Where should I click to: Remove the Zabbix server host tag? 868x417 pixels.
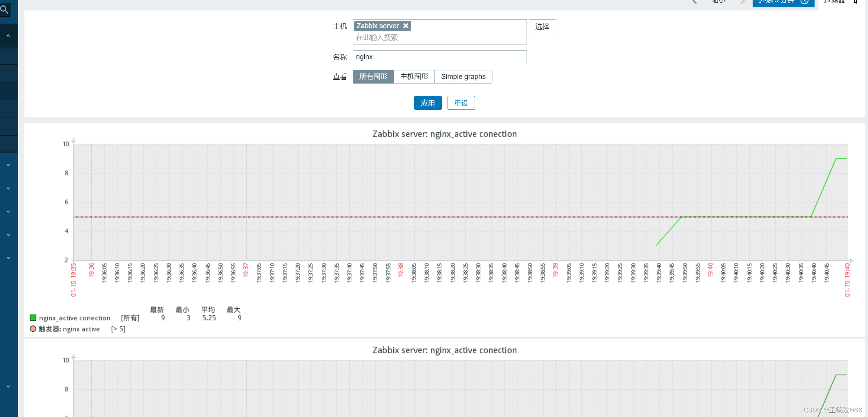tap(406, 26)
